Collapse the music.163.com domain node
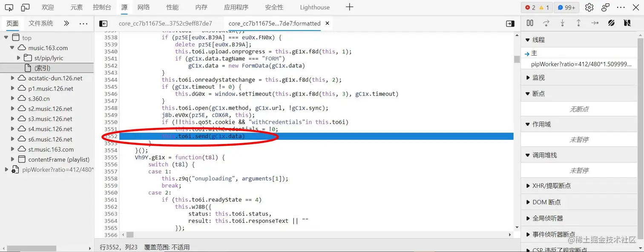The image size is (644, 252). click(x=12, y=48)
